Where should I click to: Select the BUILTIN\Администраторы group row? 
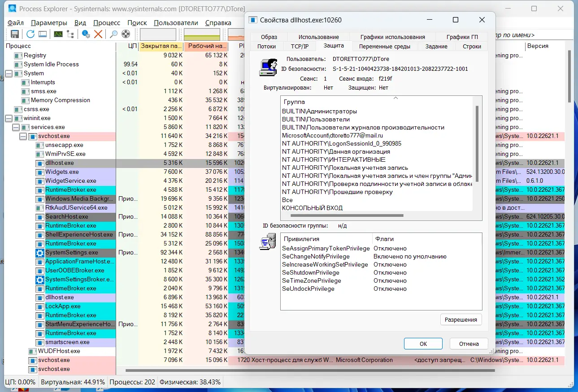coord(377,111)
